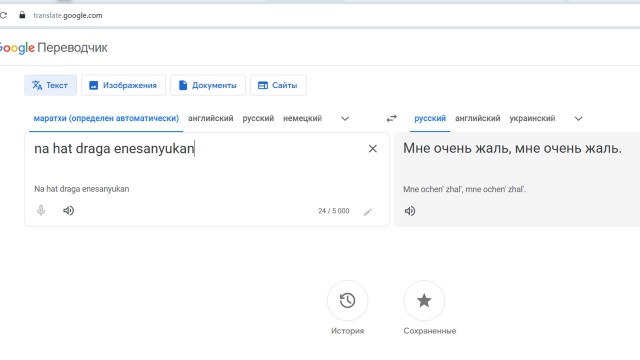
Task: Select русский as target language
Action: [430, 118]
